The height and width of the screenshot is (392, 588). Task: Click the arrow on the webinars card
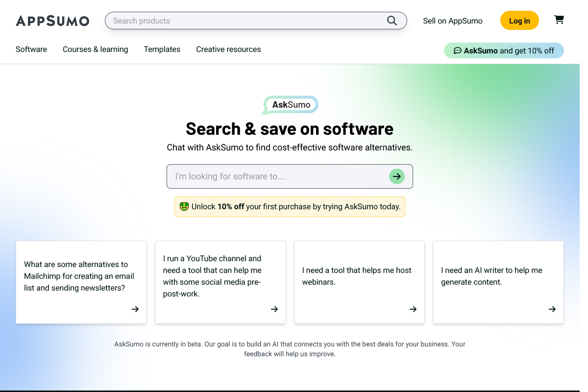click(413, 309)
